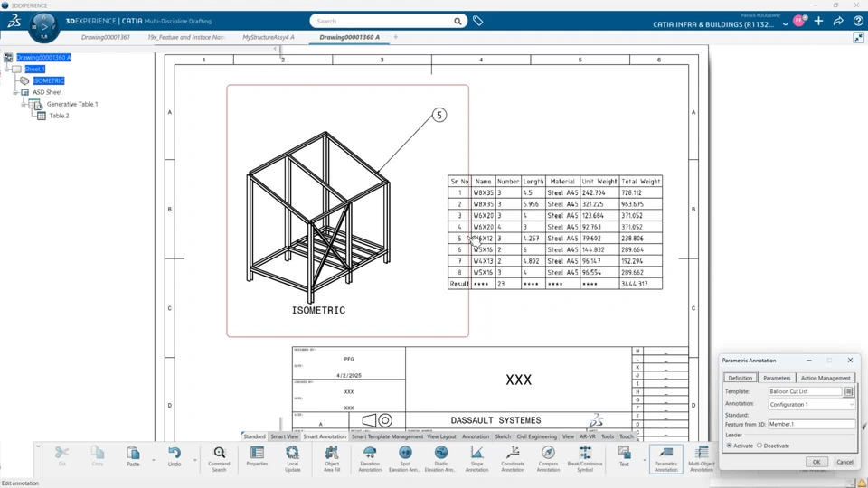
Task: Collapse the Sheet.1 tree node
Action: click(x=7, y=70)
